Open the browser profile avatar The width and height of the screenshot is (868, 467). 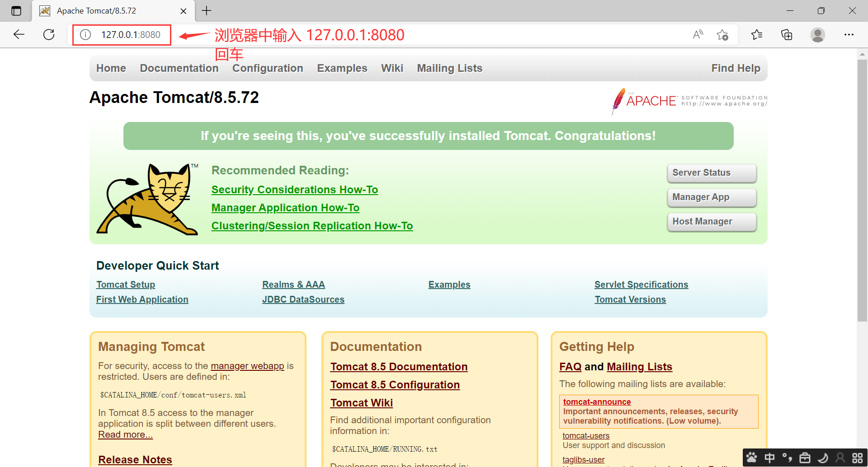pos(817,34)
